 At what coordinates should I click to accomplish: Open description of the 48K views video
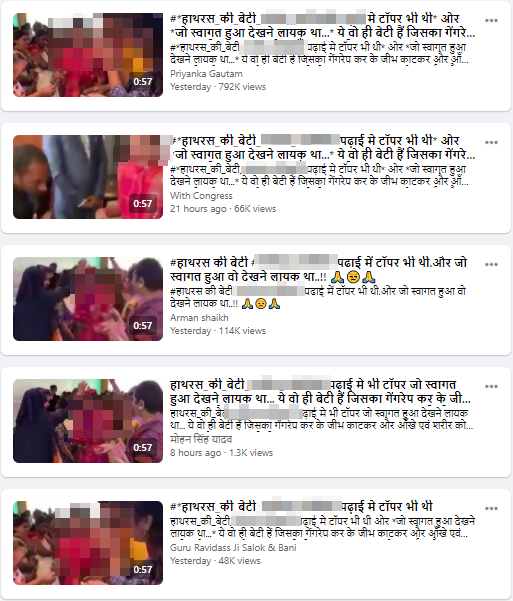pos(322,527)
